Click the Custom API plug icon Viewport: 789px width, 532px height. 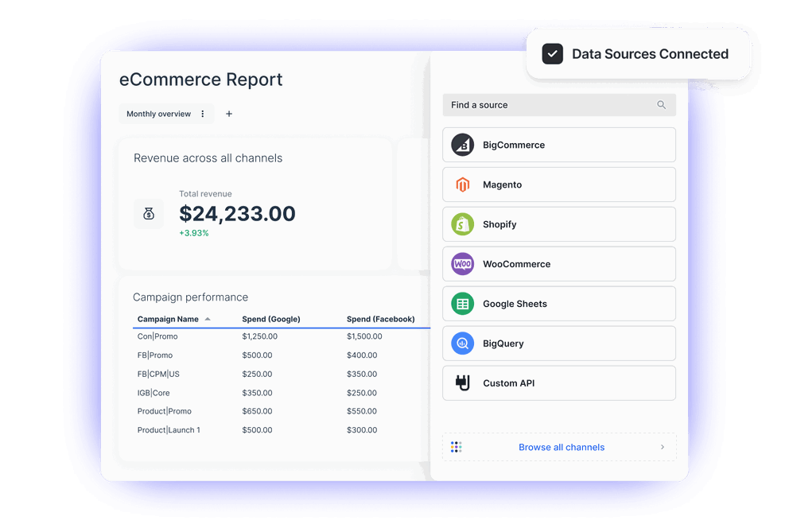462,383
